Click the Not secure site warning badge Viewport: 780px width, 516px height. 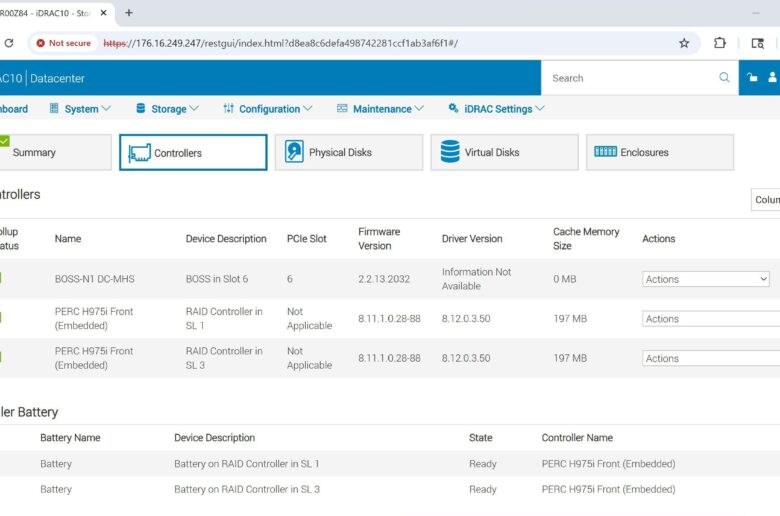[x=63, y=43]
